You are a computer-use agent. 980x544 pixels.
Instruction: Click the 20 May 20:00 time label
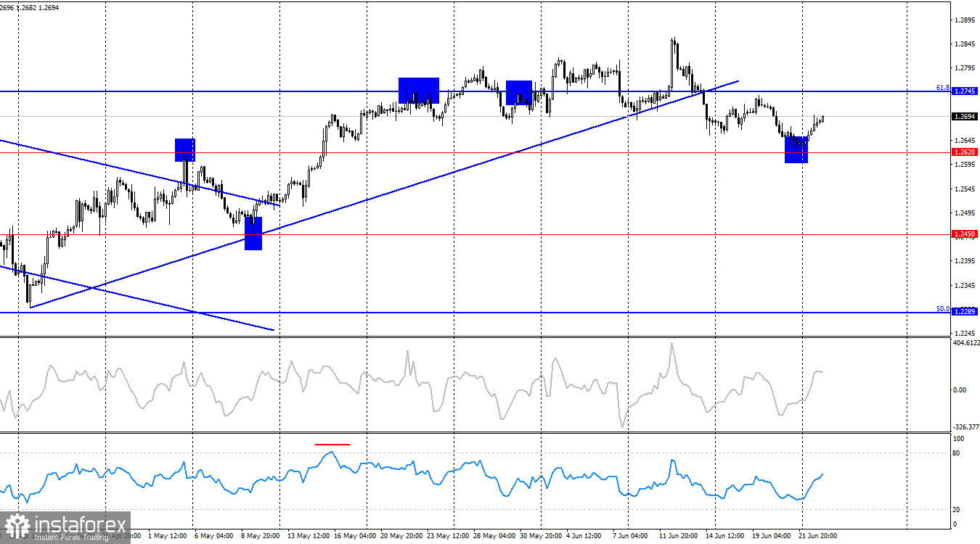[x=401, y=536]
